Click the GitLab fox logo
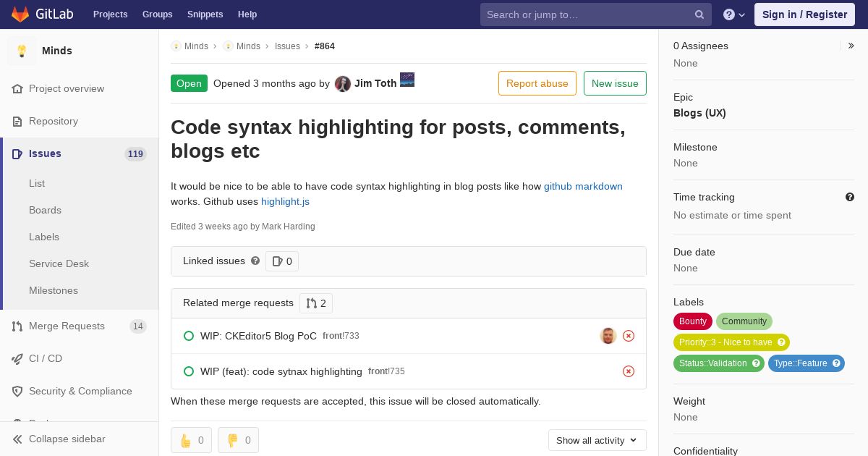The width and height of the screenshot is (868, 456). 20,14
